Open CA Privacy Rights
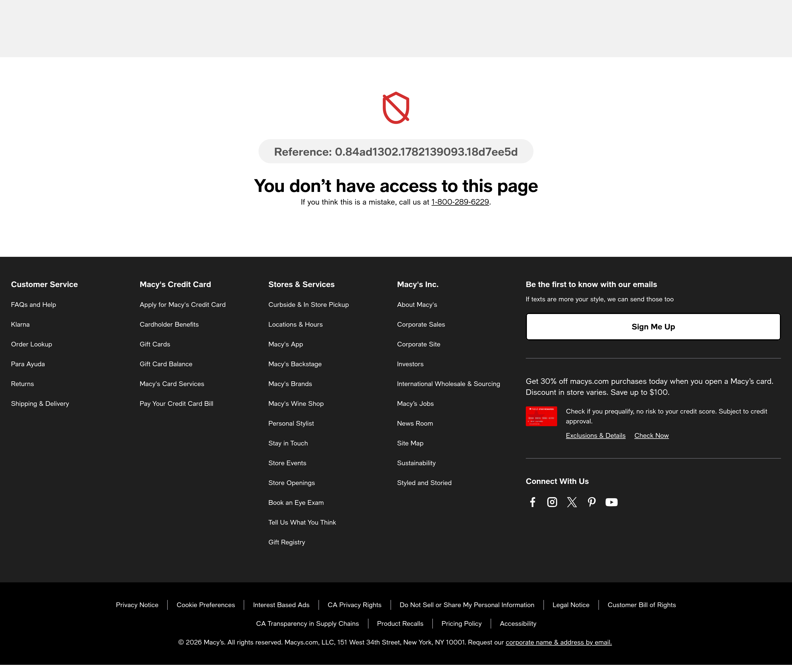This screenshot has height=672, width=792. click(354, 605)
